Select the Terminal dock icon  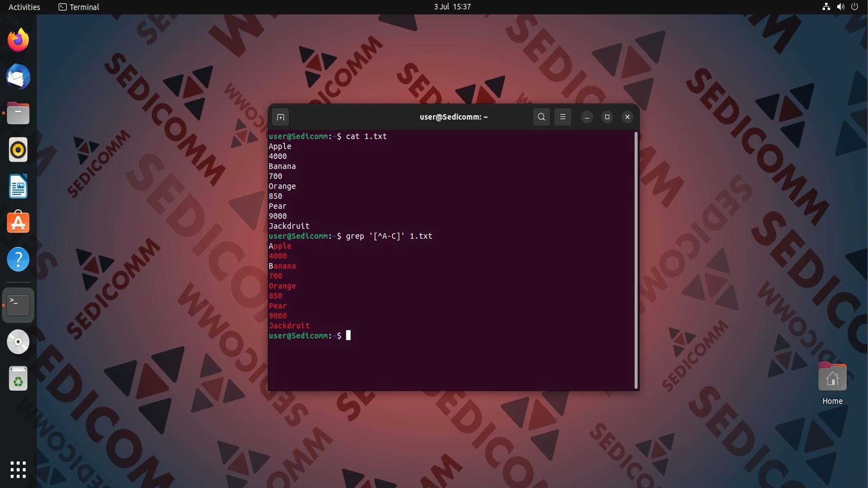coord(18,305)
